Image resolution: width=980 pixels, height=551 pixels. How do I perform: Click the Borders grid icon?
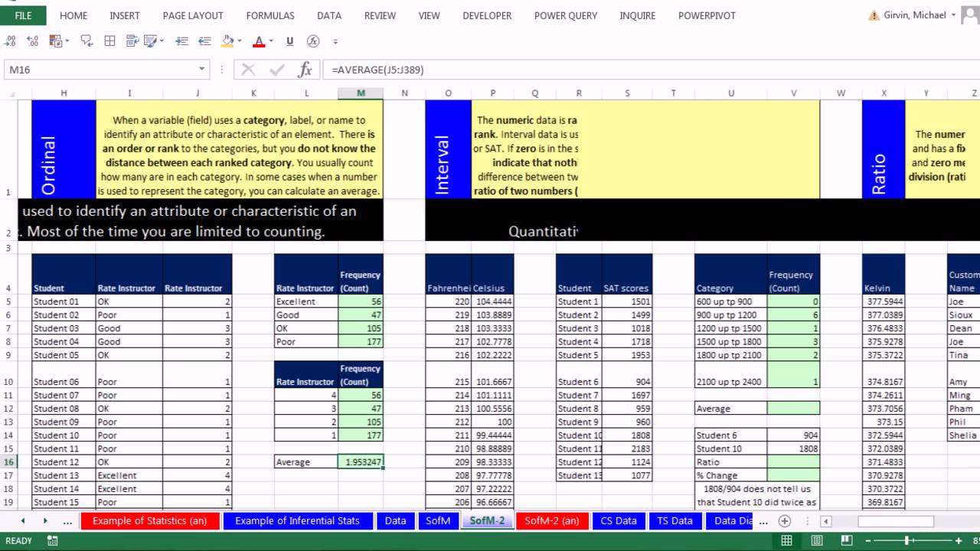coord(110,41)
